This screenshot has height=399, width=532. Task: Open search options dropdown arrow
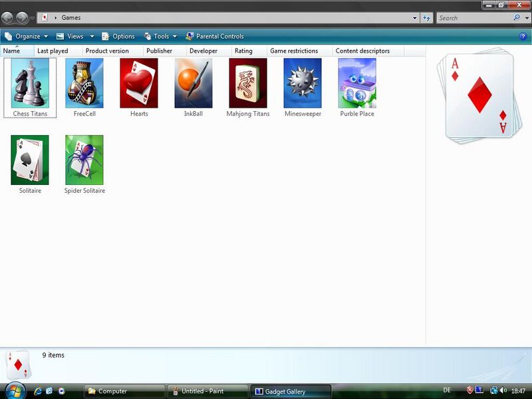pos(527,19)
